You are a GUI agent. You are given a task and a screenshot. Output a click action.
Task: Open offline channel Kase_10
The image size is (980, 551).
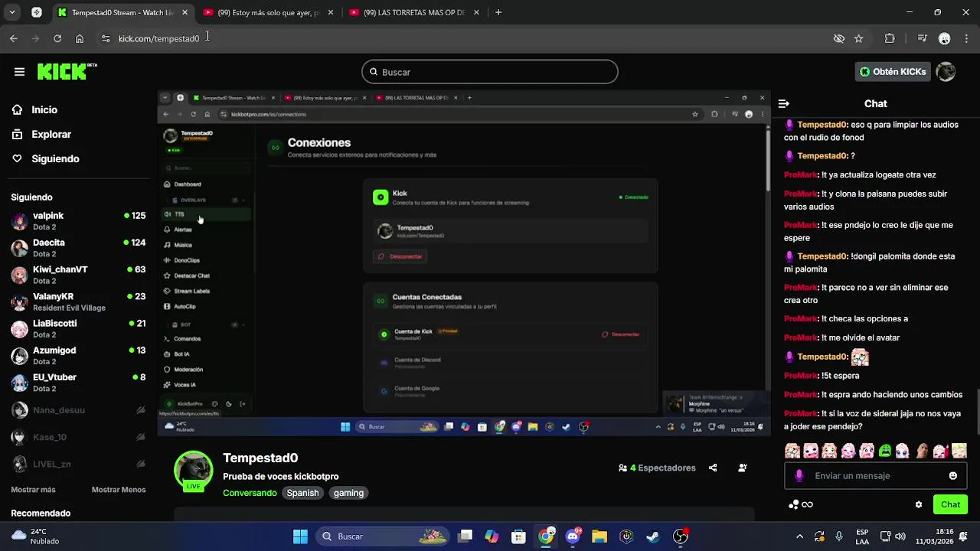pos(78,437)
